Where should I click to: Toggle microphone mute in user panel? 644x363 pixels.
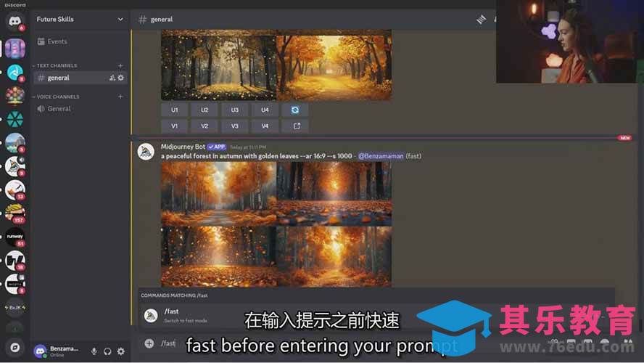pos(94,351)
